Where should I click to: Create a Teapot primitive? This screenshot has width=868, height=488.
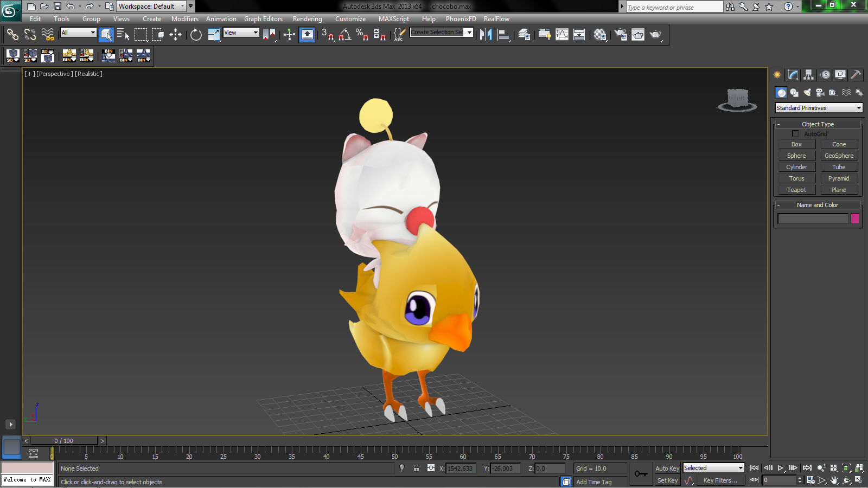point(796,190)
